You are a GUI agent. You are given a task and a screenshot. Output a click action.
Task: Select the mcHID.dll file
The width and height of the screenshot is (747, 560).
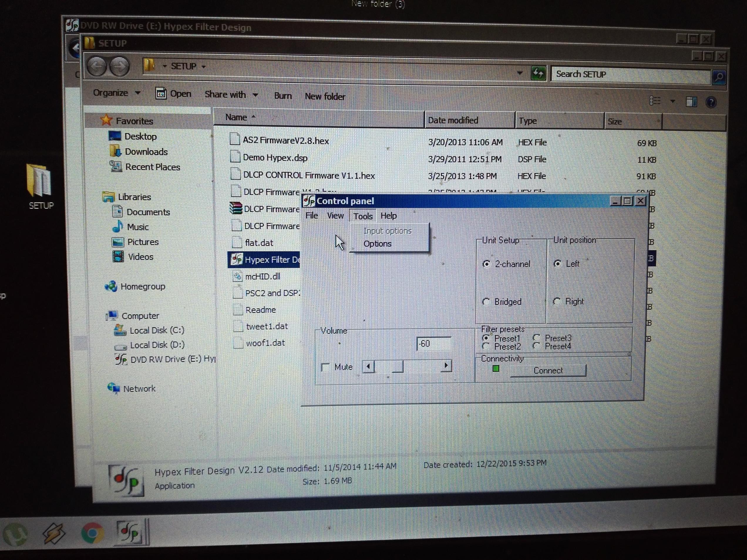[x=256, y=276]
